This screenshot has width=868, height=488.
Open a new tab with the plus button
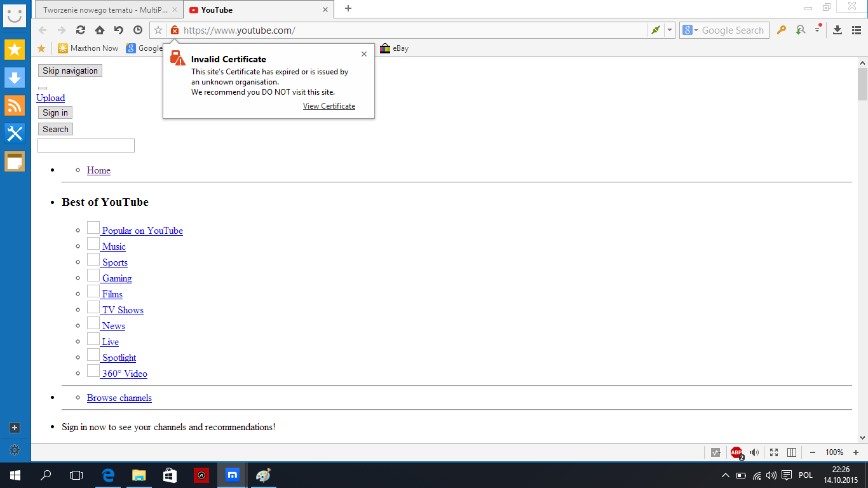pos(348,8)
